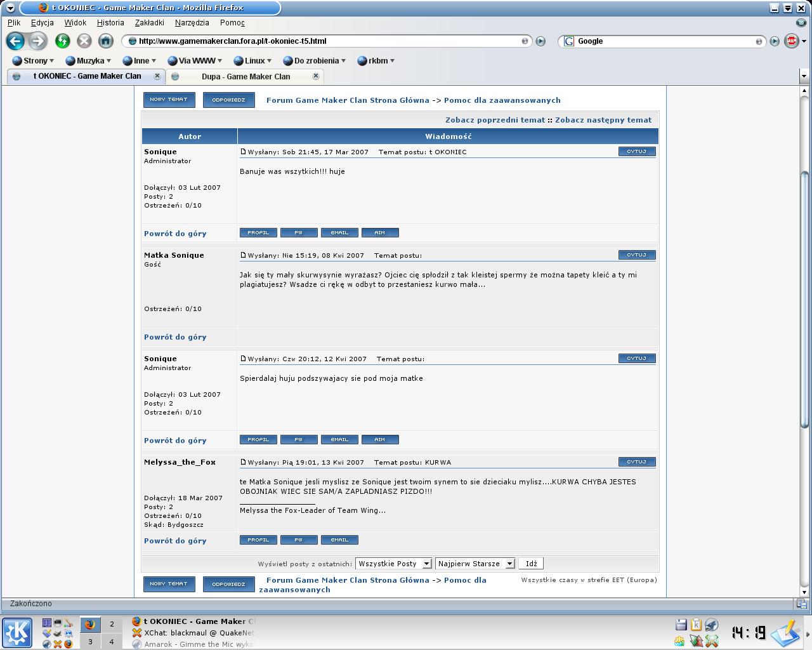Image resolution: width=812 pixels, height=650 pixels.
Task: Click CYTUJ on Melyssa_the_Fox's post
Action: (636, 462)
